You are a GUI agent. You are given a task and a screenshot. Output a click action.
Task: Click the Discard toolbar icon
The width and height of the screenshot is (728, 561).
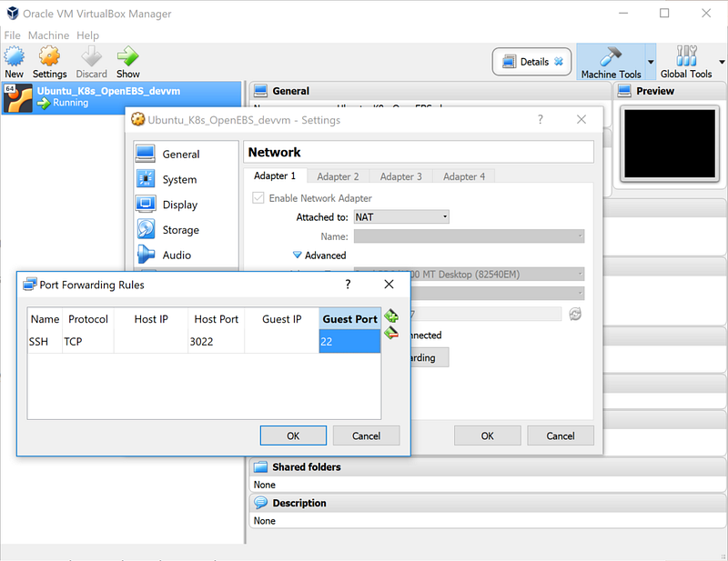[91, 56]
